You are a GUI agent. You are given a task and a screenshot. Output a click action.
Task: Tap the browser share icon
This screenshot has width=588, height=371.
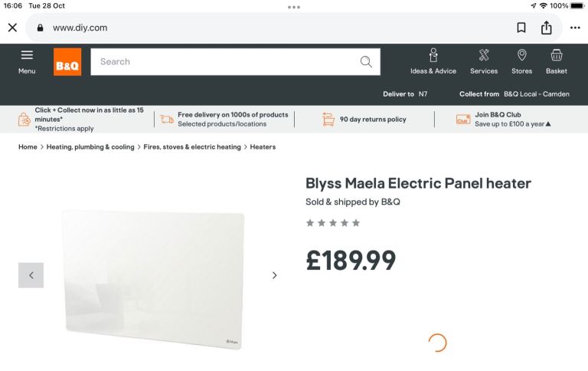[x=546, y=28]
